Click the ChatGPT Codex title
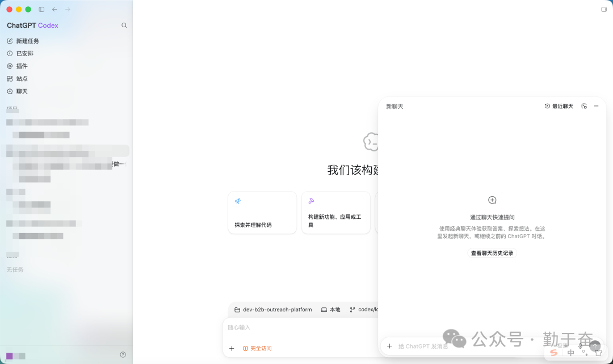613x364 pixels. [32, 26]
